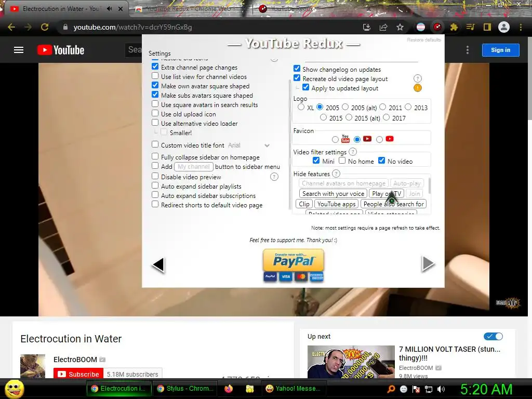Toggle the Clip hide feature tag
Image resolution: width=532 pixels, height=399 pixels.
(x=304, y=204)
